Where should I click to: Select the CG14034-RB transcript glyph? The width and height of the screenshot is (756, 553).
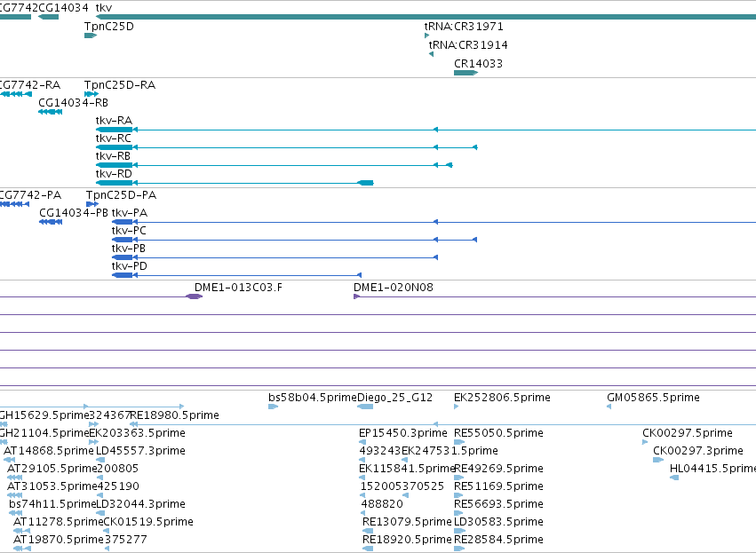click(x=50, y=112)
